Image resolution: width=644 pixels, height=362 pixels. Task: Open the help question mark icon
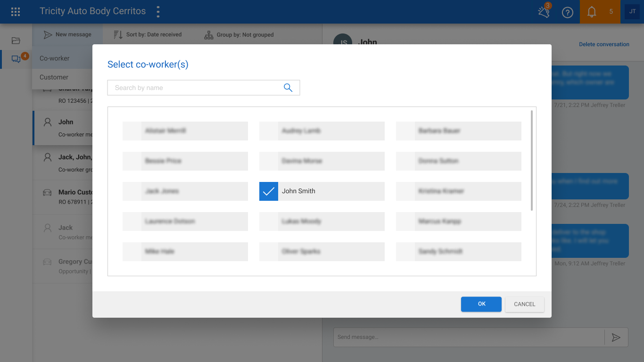[x=568, y=12]
